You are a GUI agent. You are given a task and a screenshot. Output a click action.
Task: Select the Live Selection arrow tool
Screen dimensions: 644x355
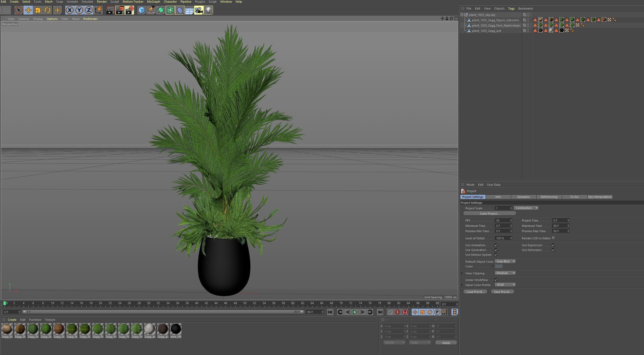coord(19,10)
